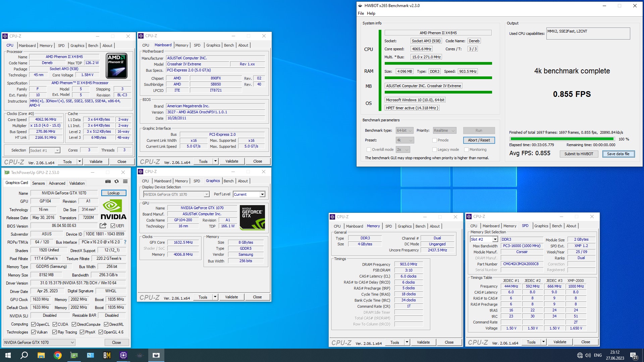Click the 0.855 FPS result text
This screenshot has width=644, height=362.
(572, 94)
